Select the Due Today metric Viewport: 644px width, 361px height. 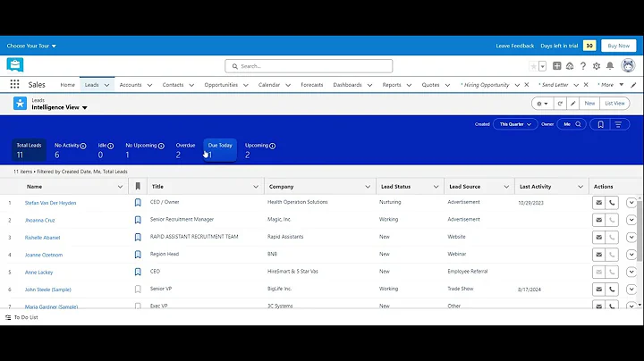click(x=220, y=150)
